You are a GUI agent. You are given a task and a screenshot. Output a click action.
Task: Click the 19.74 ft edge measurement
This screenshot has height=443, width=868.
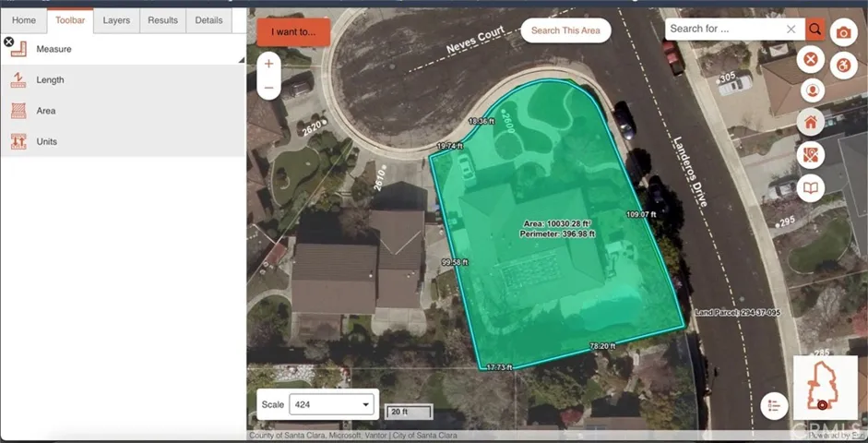(449, 146)
